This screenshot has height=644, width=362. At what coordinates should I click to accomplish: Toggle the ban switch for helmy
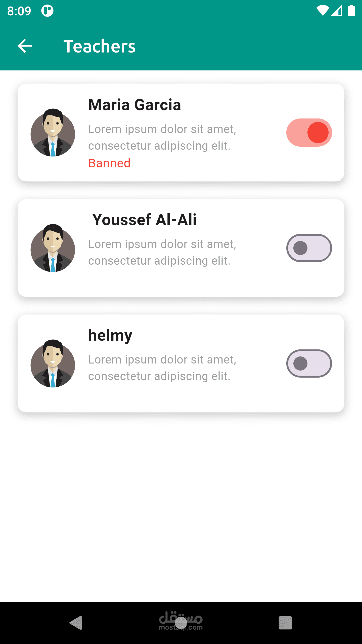309,364
